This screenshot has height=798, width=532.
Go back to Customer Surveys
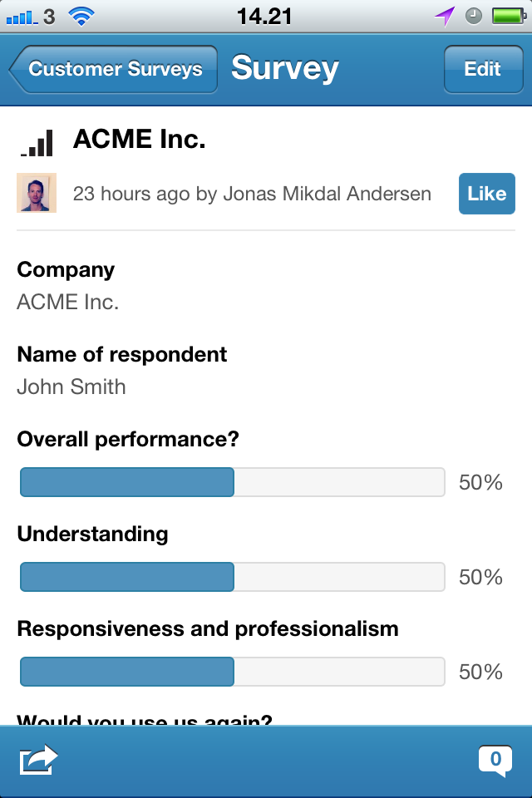[x=114, y=69]
